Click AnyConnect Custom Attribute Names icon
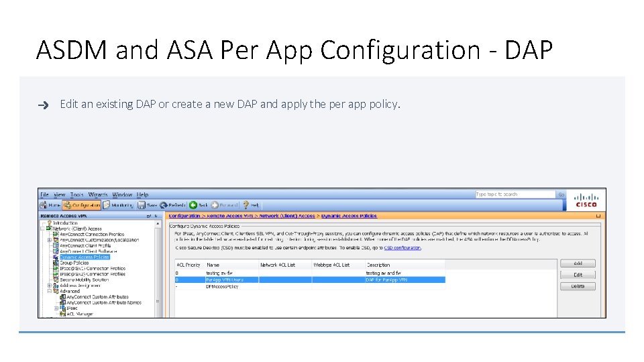This screenshot has width=644, height=362. pos(63,302)
